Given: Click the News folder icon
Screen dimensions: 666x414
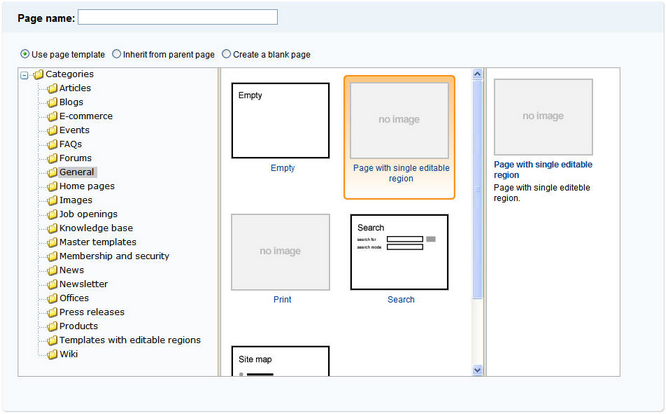Looking at the screenshot, I should click(52, 270).
